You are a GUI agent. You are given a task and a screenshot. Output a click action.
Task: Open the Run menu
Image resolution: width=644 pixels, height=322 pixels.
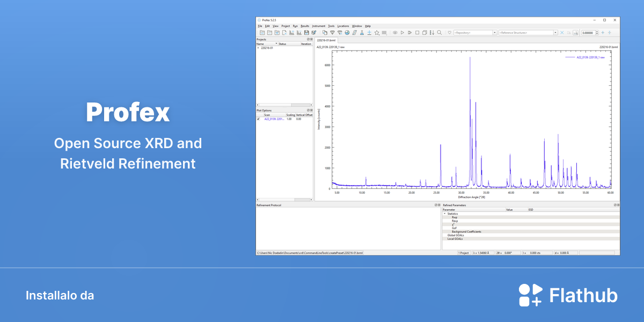[x=295, y=26]
